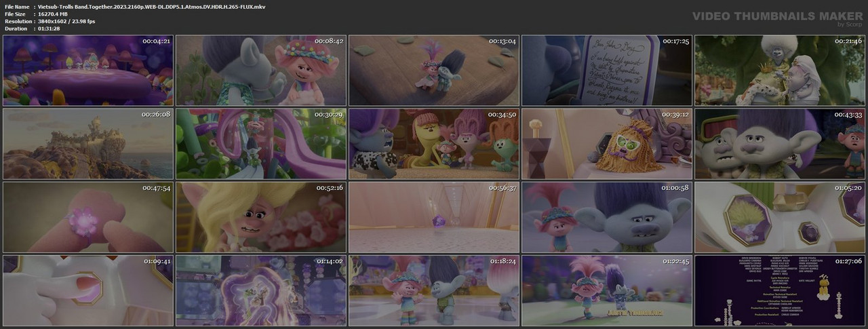Pick the credits thumbnail at 01:27:06

coord(780,290)
